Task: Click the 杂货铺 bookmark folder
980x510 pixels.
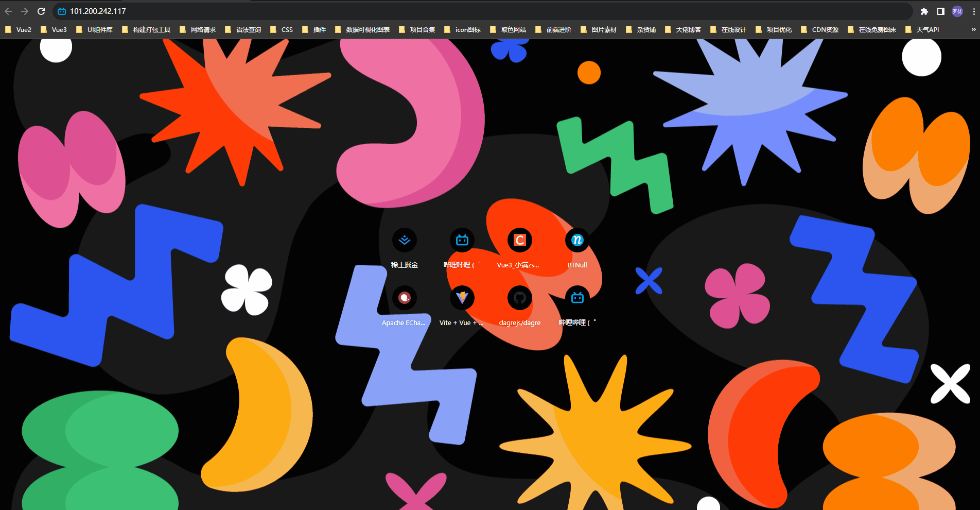Action: [x=641, y=29]
